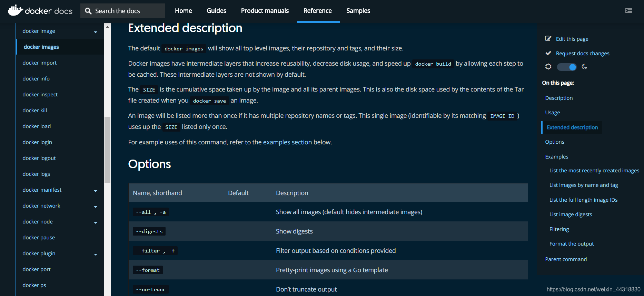Follow the examples section link
644x296 pixels.
point(287,142)
